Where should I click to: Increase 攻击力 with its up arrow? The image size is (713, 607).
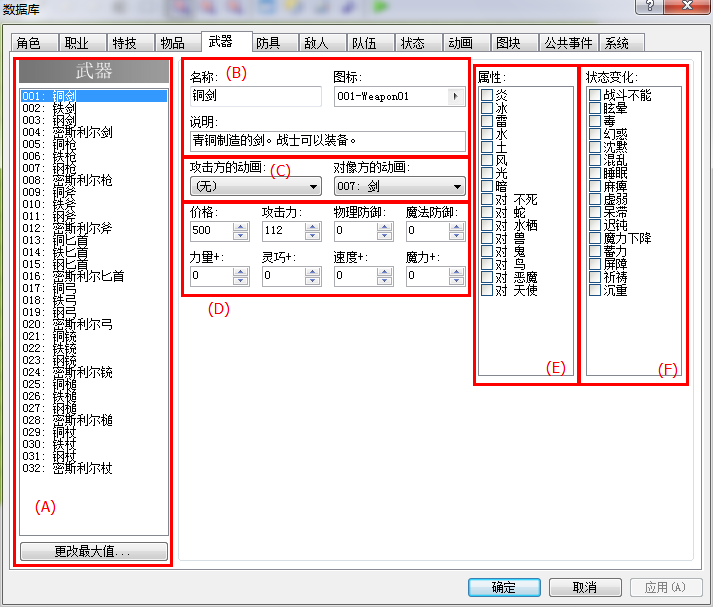pos(312,226)
